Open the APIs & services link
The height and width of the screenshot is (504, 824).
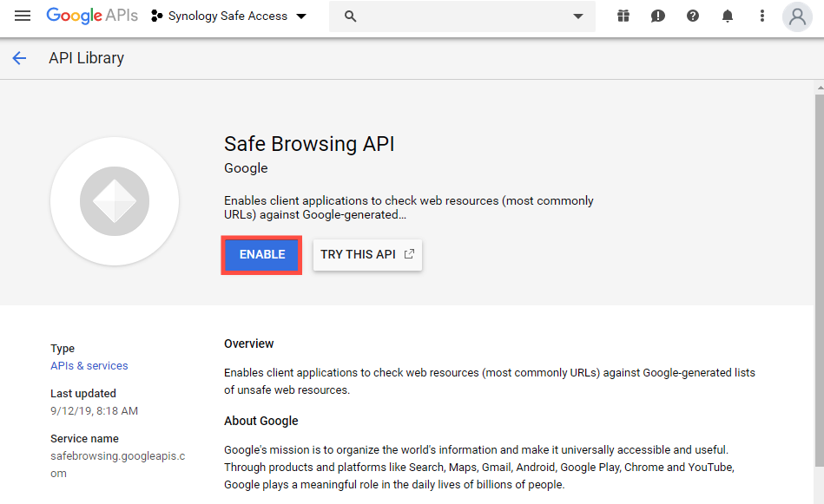point(89,365)
